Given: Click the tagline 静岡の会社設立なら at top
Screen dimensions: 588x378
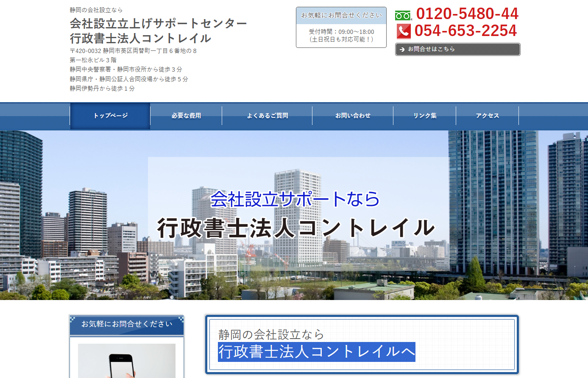Looking at the screenshot, I should 96,10.
